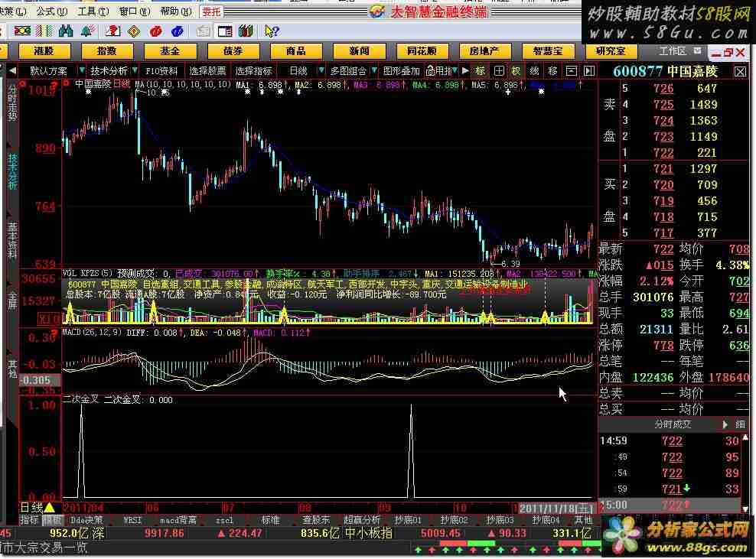Image resolution: width=756 pixels, height=559 pixels.
Task: Click the sell-5 price 726
Action: 663,89
